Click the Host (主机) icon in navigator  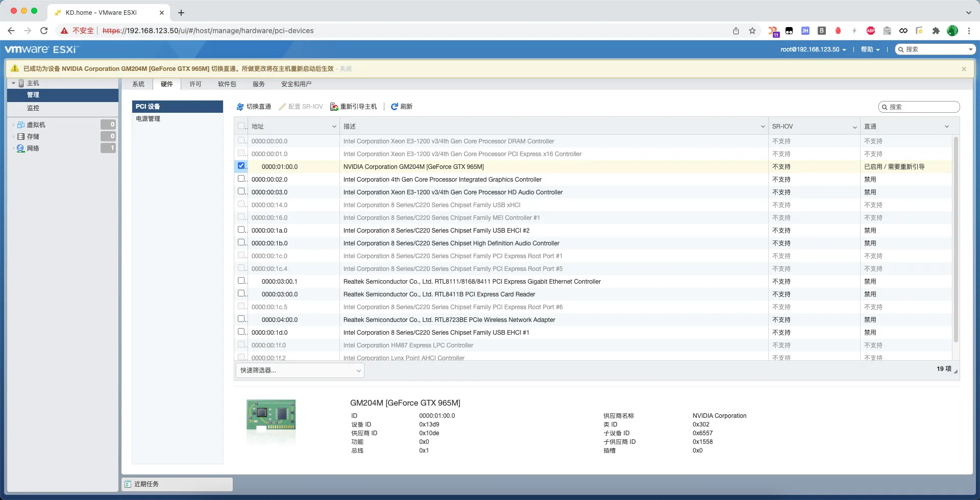click(21, 83)
